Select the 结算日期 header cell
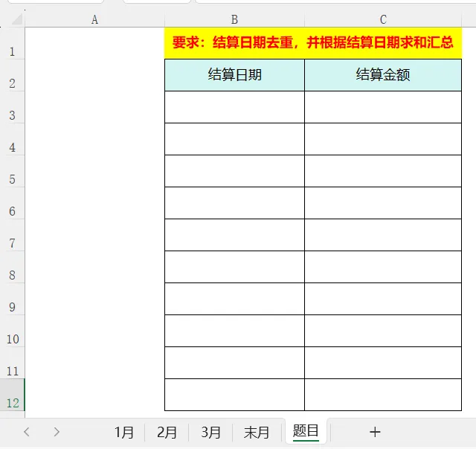 point(234,75)
